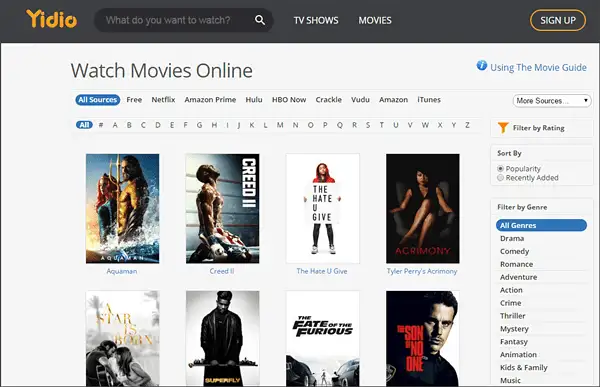Click The Hate U Give title link
Image resolution: width=600 pixels, height=387 pixels.
coord(322,271)
